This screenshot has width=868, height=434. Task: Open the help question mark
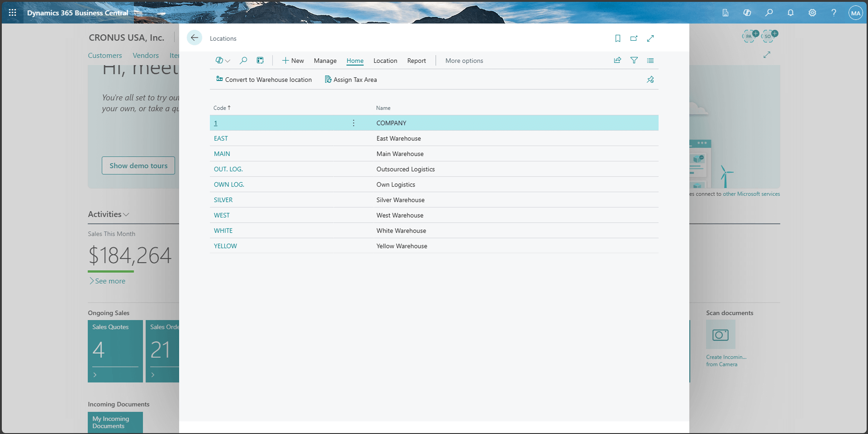click(834, 13)
